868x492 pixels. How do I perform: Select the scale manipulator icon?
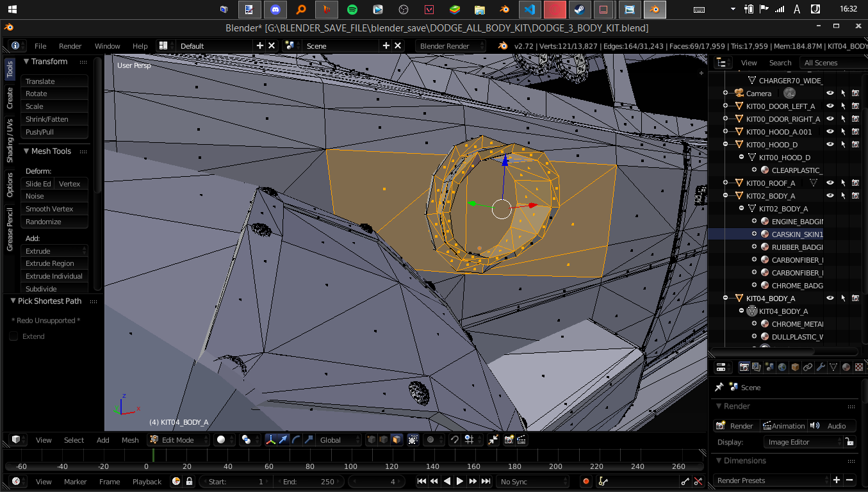pyautogui.click(x=308, y=440)
